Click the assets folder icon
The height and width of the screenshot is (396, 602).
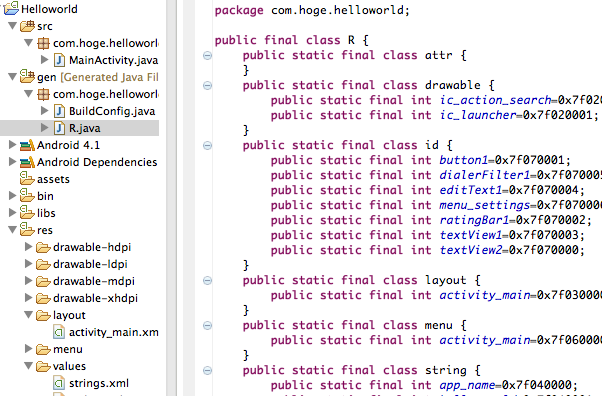(27, 179)
